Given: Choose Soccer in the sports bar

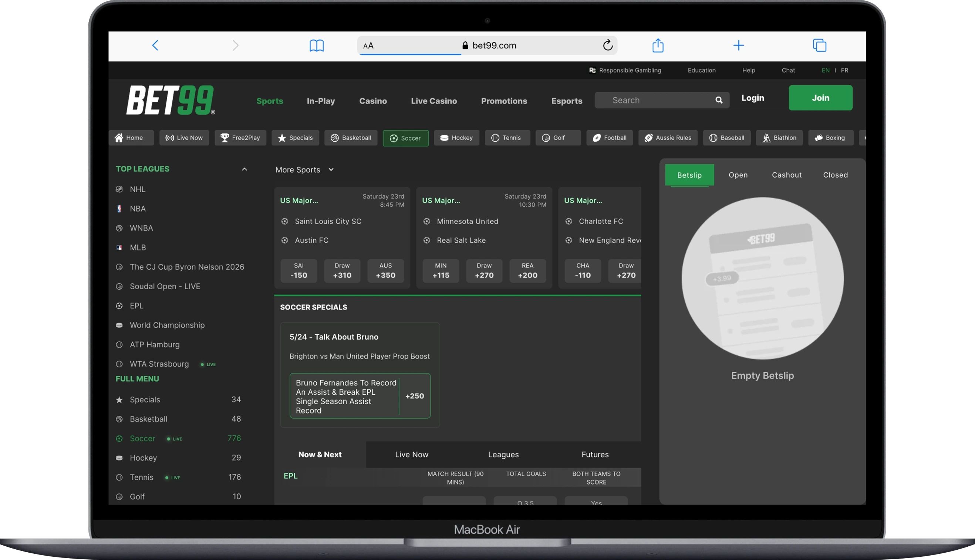Looking at the screenshot, I should pyautogui.click(x=406, y=138).
